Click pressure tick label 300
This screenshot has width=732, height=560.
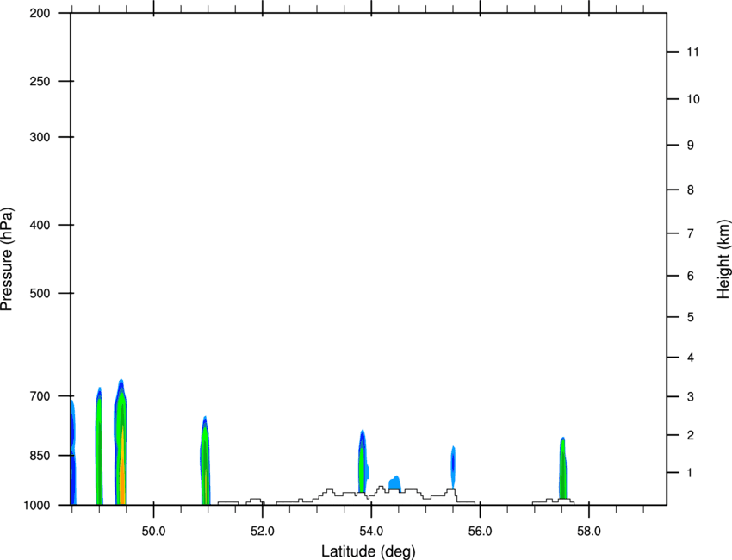click(x=40, y=137)
